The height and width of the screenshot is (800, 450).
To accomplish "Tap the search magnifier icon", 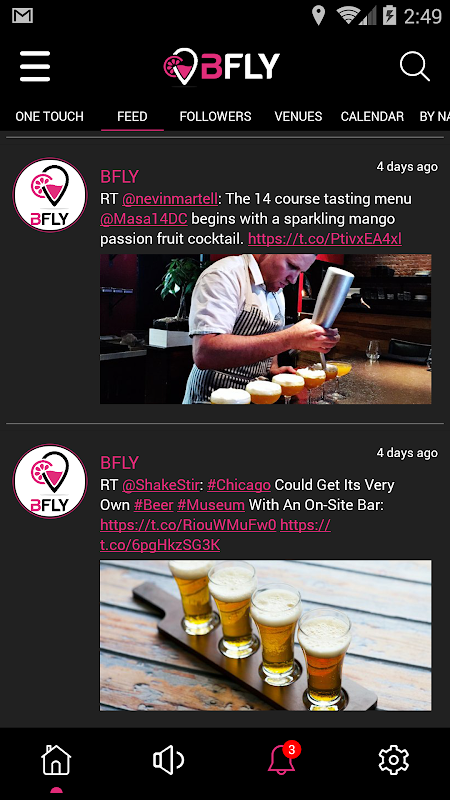I will click(x=414, y=66).
